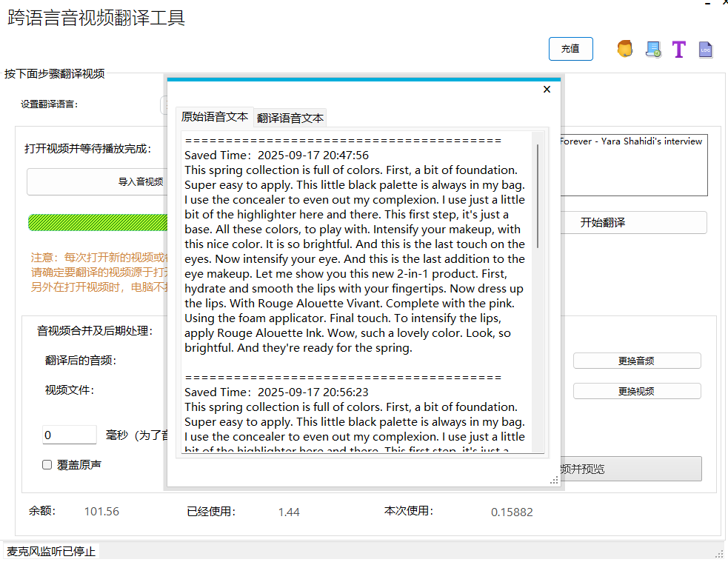Enable the 覆盖原声 checkbox

coord(47,464)
